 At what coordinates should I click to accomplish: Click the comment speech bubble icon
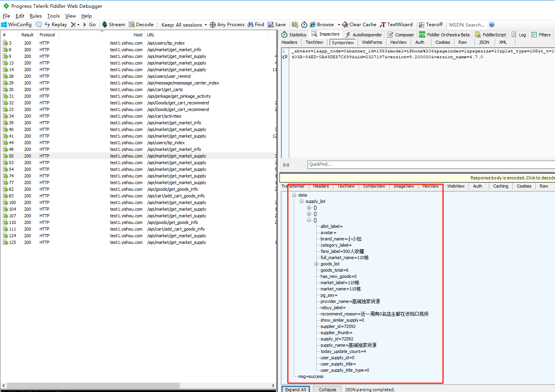[39, 25]
